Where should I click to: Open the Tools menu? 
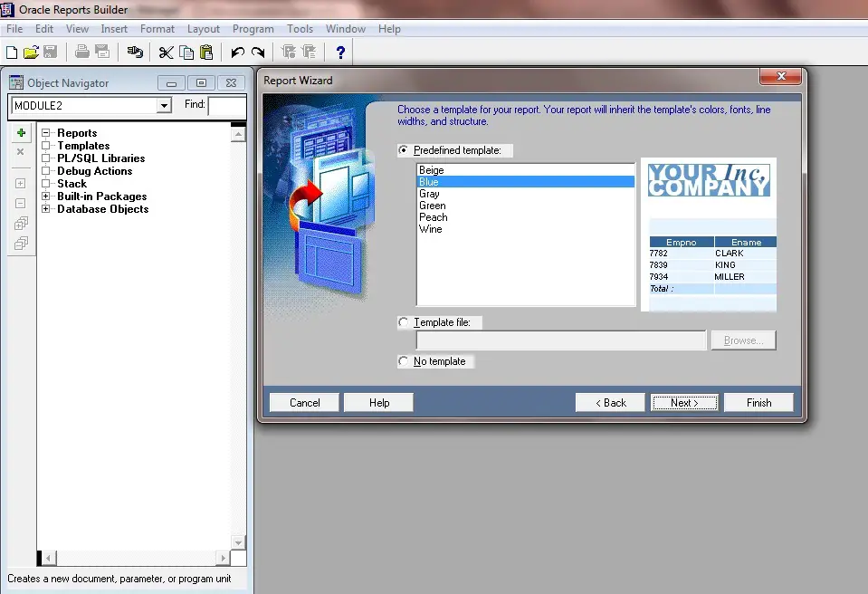click(x=300, y=29)
